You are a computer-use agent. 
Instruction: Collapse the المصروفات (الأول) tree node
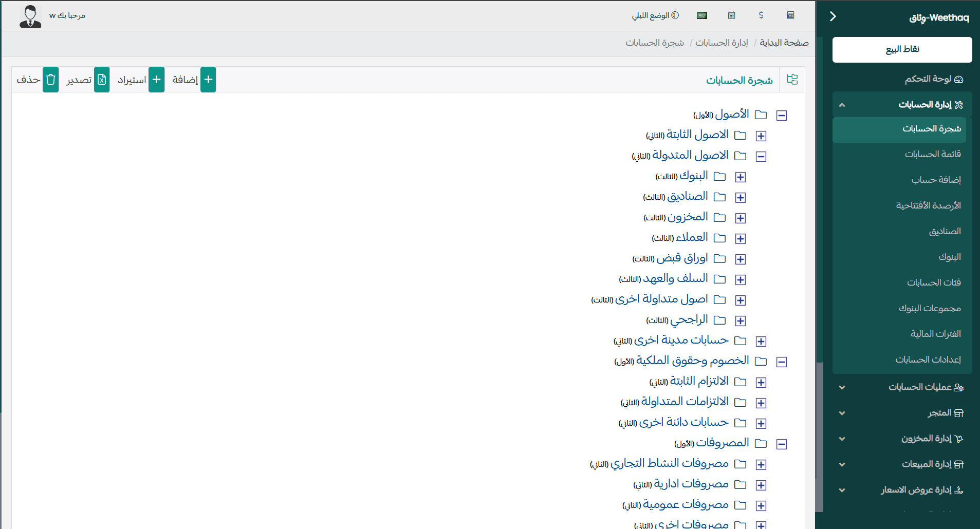click(782, 443)
